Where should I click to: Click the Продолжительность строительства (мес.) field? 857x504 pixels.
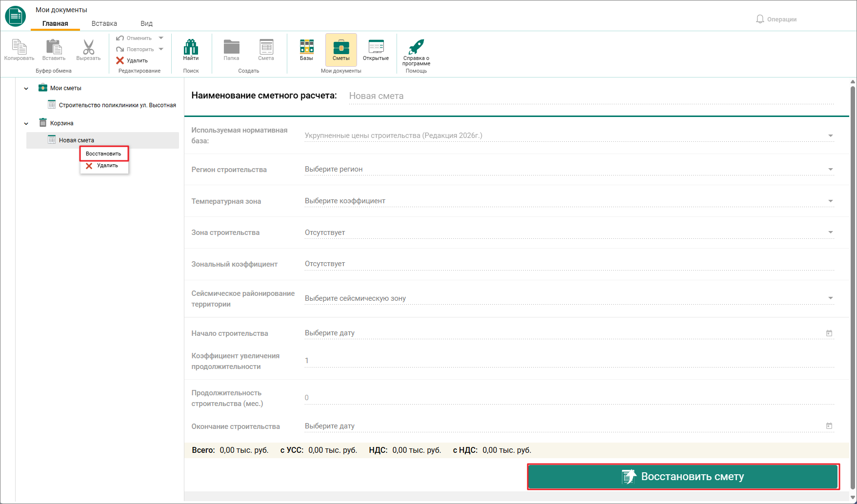[x=569, y=398]
